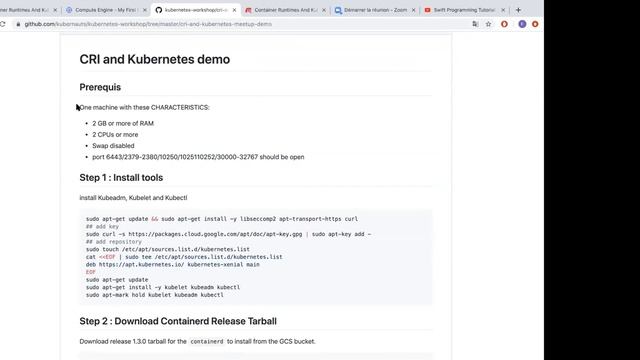Viewport: 640px width, 360px height.
Task: Click the '## add key' comment line
Action: point(102,226)
